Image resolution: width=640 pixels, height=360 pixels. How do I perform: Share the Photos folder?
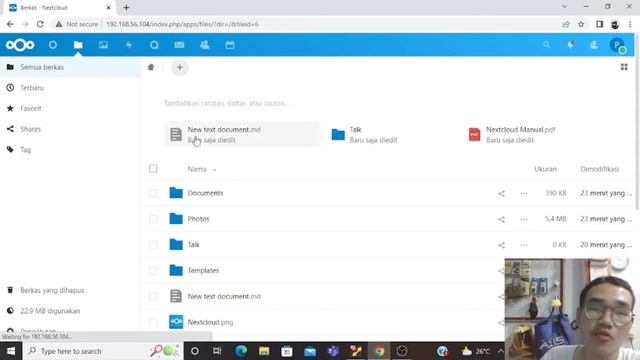(501, 219)
